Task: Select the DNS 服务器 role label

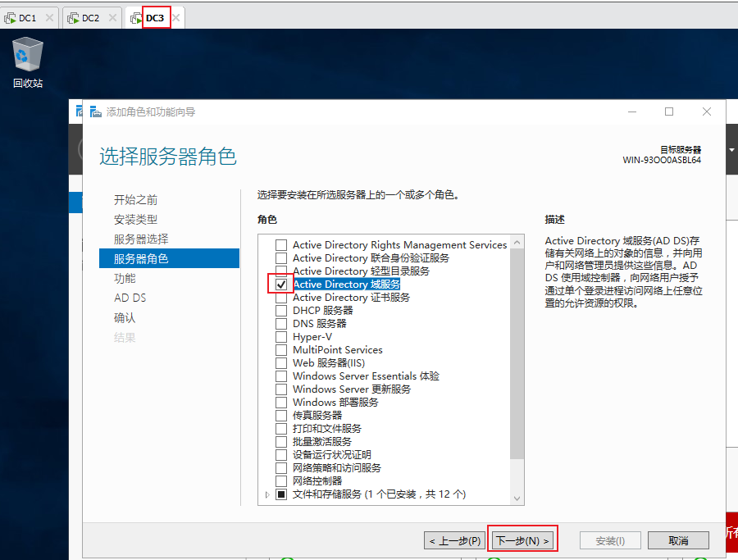Action: pyautogui.click(x=320, y=324)
